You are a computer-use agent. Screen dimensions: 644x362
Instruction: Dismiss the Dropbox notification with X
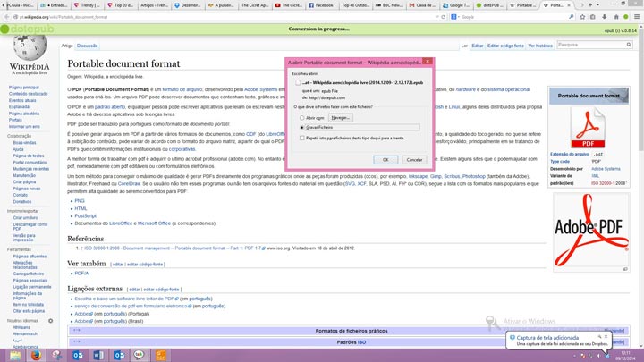click(606, 337)
